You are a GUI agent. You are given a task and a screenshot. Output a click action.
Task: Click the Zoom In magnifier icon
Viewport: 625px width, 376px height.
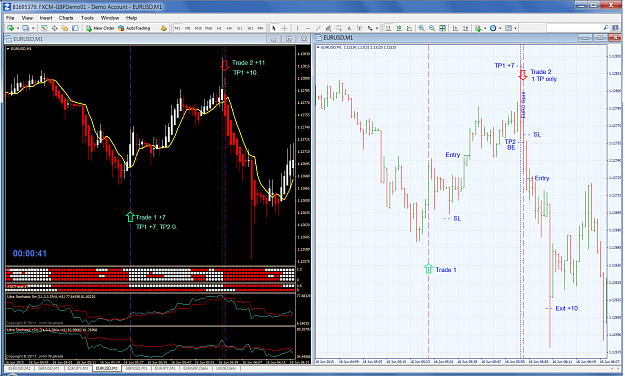pos(421,28)
